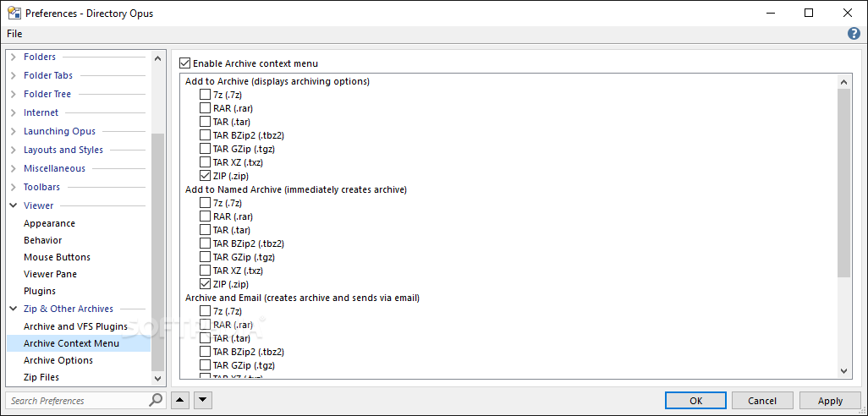Image resolution: width=868 pixels, height=416 pixels.
Task: Check TAR under Archive and Email
Action: tap(206, 338)
